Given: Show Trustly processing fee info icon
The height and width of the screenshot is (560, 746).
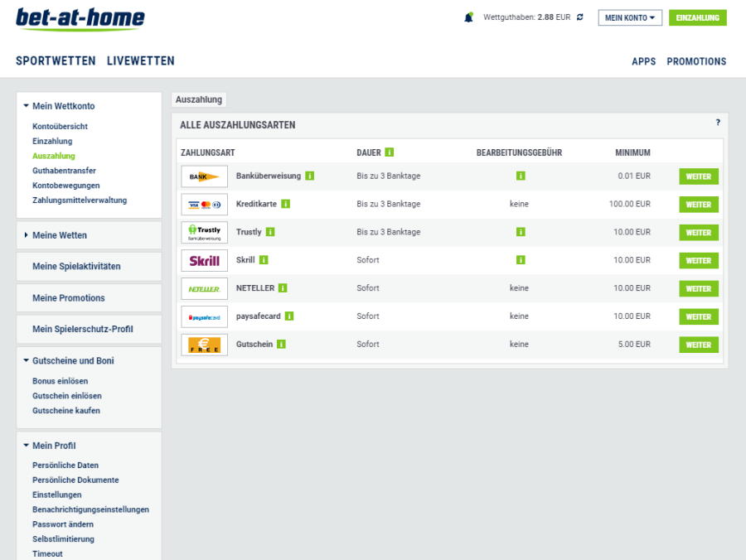Looking at the screenshot, I should pyautogui.click(x=521, y=232).
